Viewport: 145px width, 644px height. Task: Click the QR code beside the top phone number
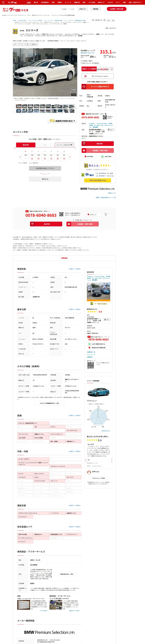tap(105, 117)
